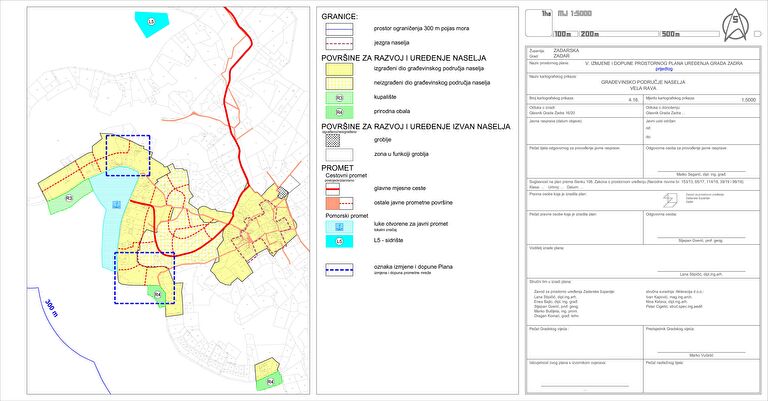Click the north arrow compass symbol
Viewport: 768px width, 401px height.
pyautogui.click(x=737, y=26)
